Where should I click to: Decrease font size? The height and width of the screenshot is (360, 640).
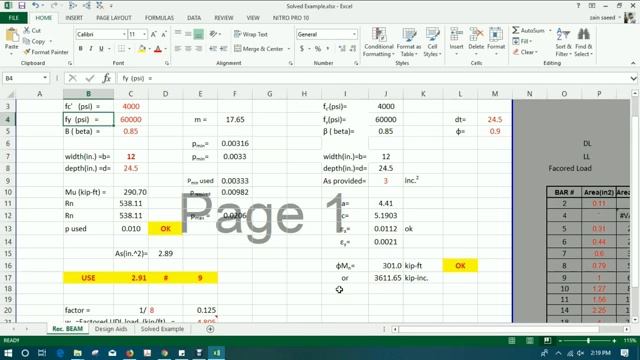coord(164,35)
